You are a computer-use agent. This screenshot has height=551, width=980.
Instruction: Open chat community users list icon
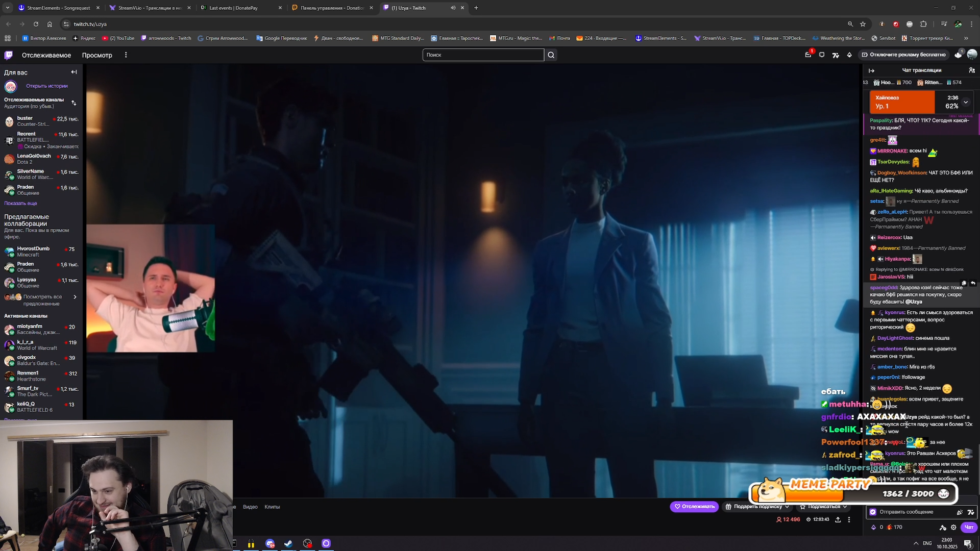[x=971, y=70]
